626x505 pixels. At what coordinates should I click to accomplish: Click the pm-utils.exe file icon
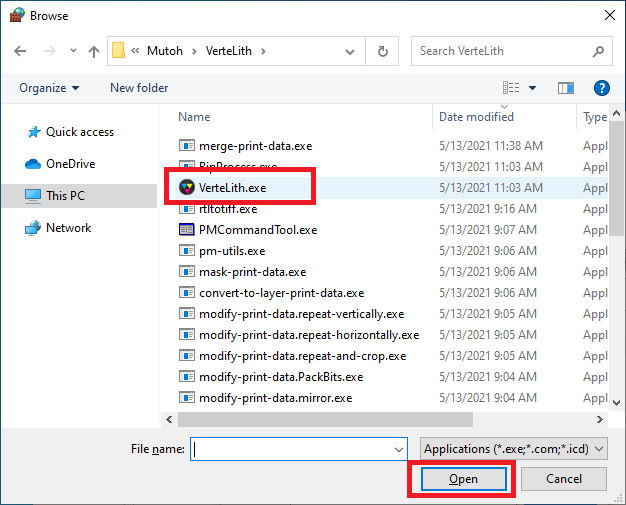[186, 250]
